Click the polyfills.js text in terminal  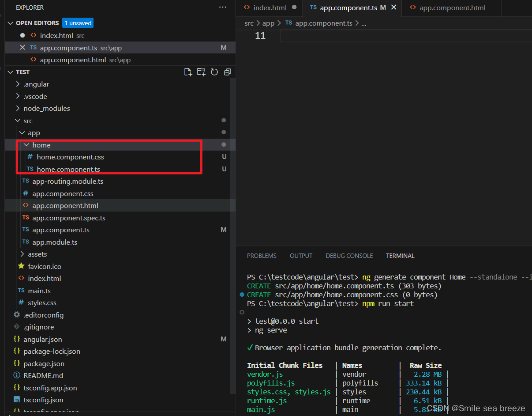[271, 383]
